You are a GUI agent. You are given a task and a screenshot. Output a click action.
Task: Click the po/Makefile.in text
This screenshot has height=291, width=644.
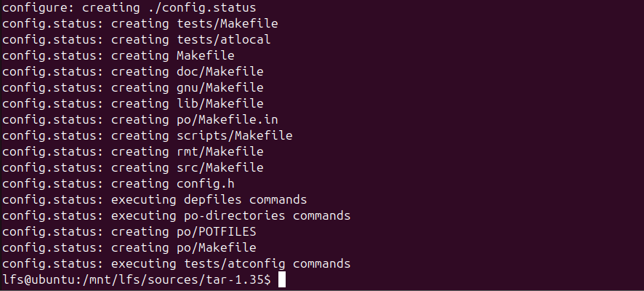[x=227, y=119]
